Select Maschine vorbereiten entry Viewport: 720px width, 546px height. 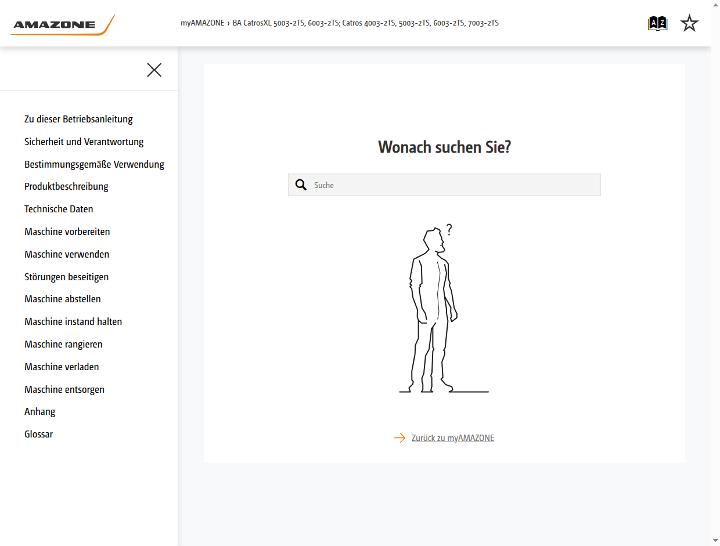tap(67, 231)
